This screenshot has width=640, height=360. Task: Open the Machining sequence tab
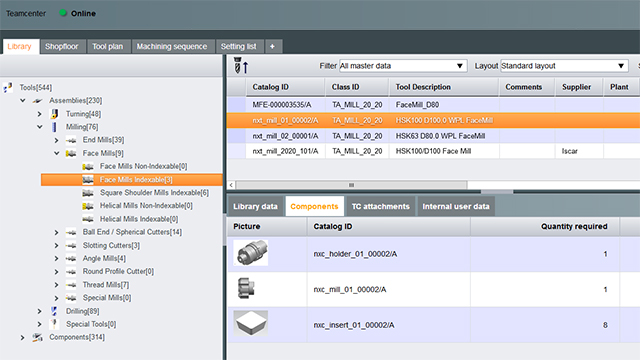[x=172, y=47]
